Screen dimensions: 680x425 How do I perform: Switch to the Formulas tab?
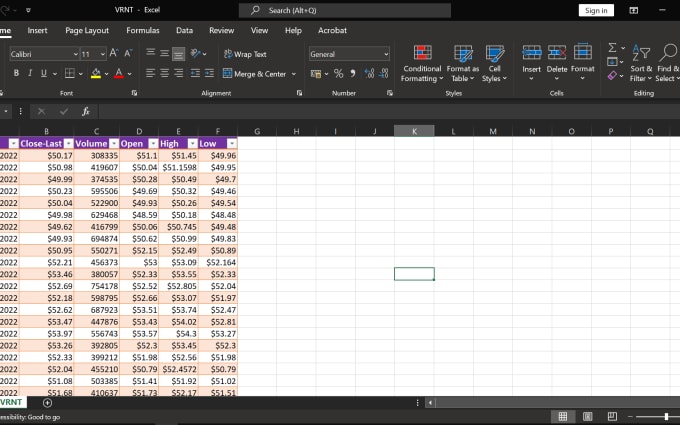pyautogui.click(x=143, y=30)
